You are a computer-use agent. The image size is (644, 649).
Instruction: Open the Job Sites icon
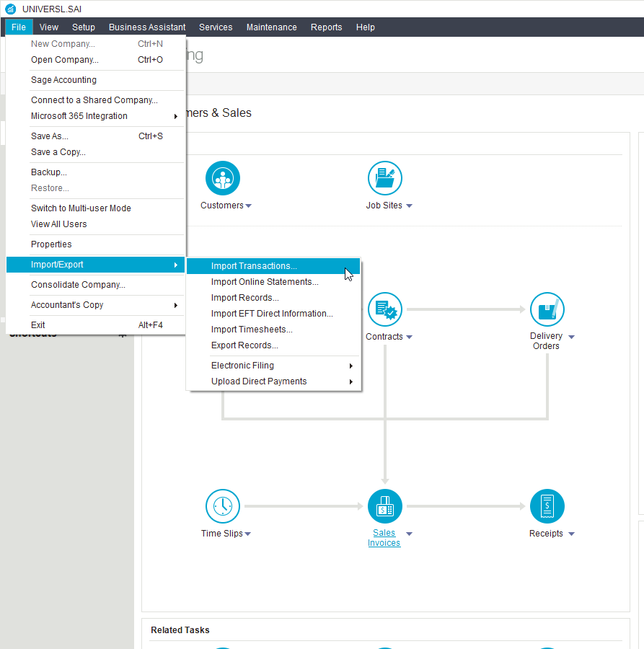384,178
